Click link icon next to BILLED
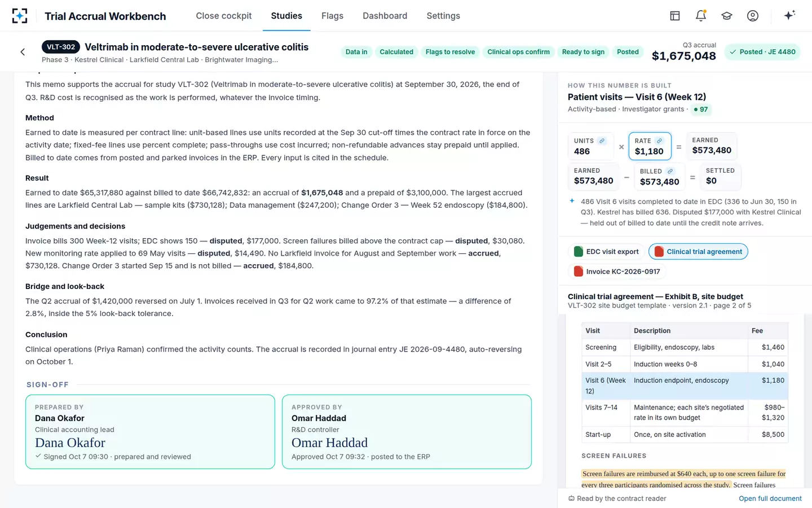 point(670,171)
